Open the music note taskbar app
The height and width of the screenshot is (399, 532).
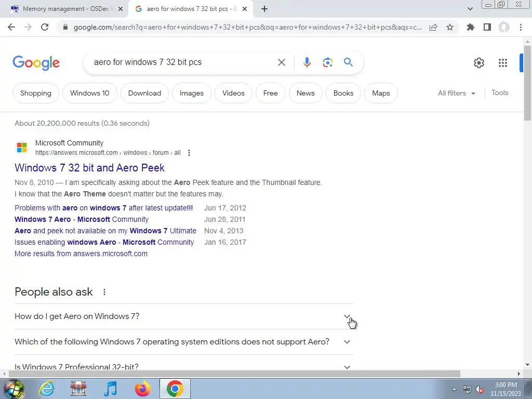coord(110,389)
